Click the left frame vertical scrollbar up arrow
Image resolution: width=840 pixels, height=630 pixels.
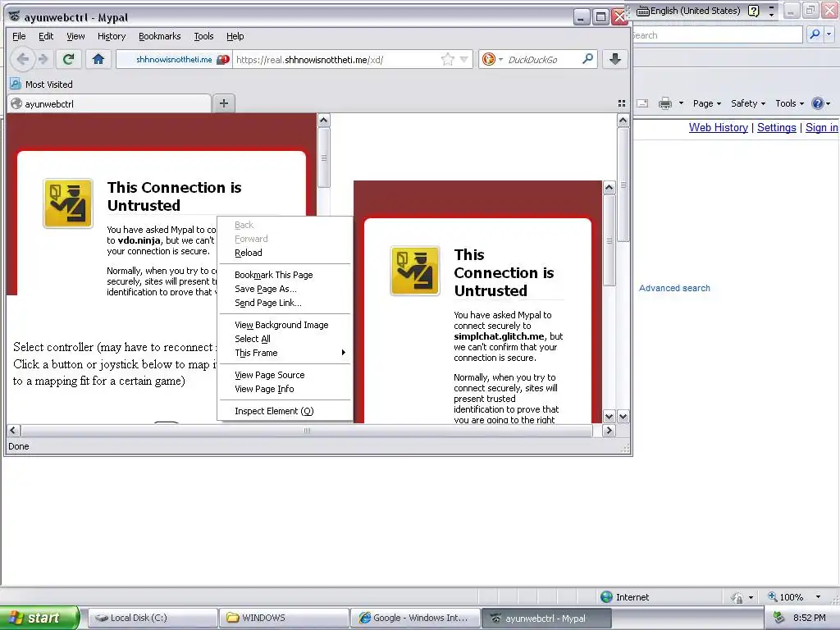tap(323, 120)
